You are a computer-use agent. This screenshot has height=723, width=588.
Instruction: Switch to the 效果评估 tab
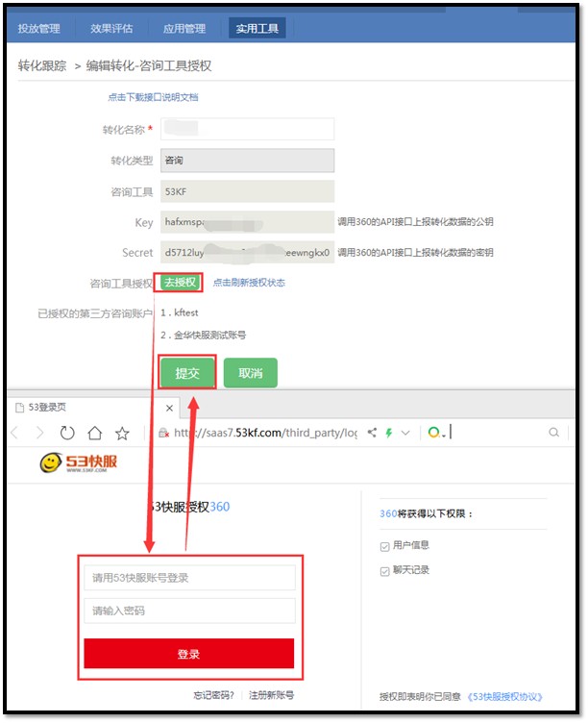(111, 29)
